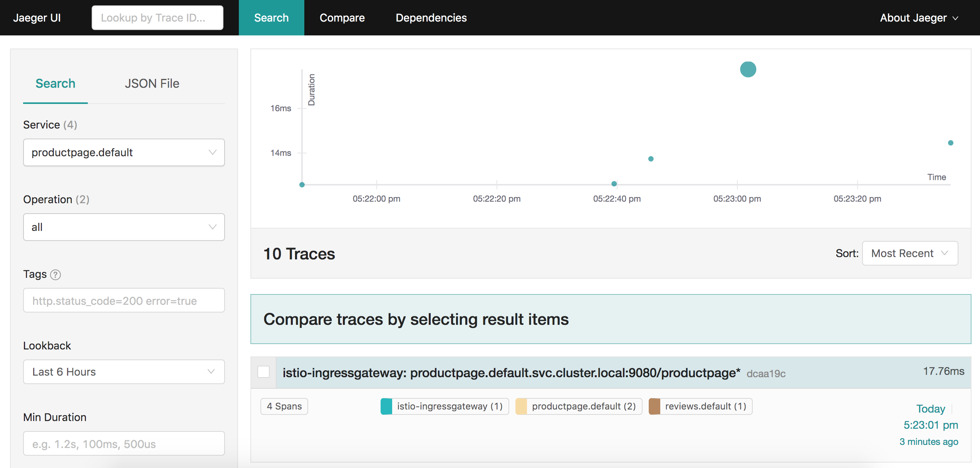Viewport: 980px width, 468px height.
Task: Open the Compare page in top navigation
Action: (x=342, y=18)
